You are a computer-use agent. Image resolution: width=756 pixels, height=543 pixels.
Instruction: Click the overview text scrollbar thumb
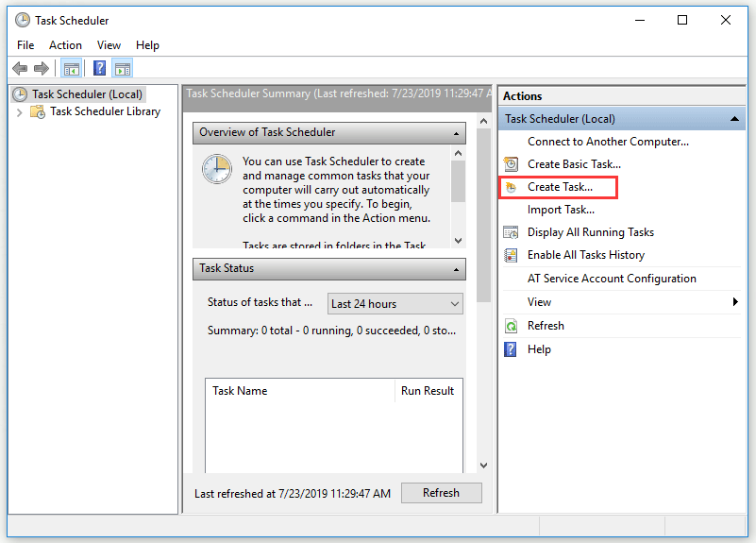click(x=458, y=181)
